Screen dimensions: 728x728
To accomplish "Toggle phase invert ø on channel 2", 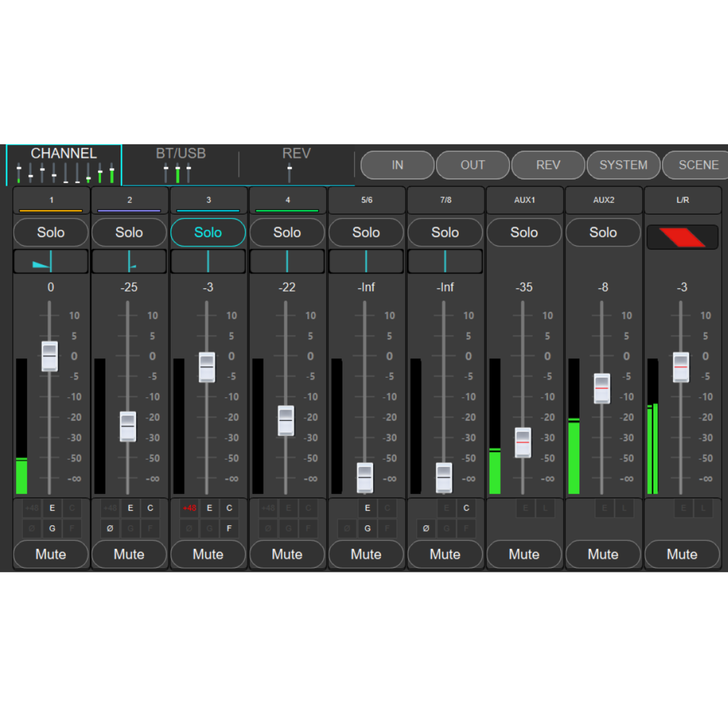I will (x=110, y=528).
